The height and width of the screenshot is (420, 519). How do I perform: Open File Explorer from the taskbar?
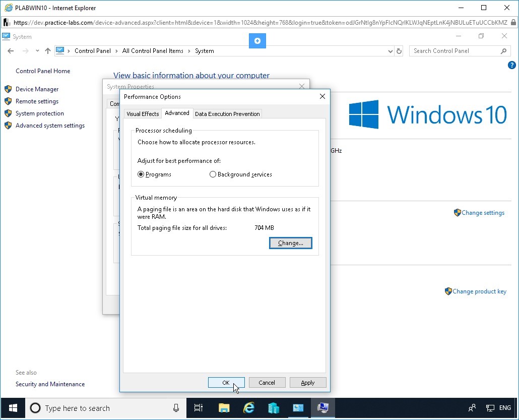click(x=224, y=408)
